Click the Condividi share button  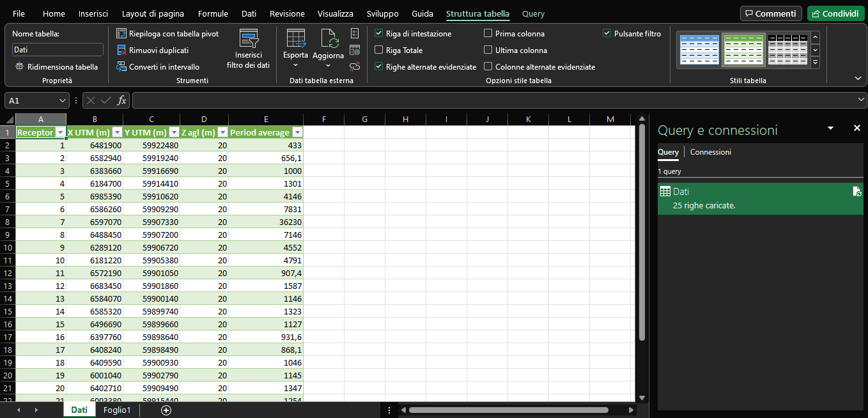click(835, 13)
